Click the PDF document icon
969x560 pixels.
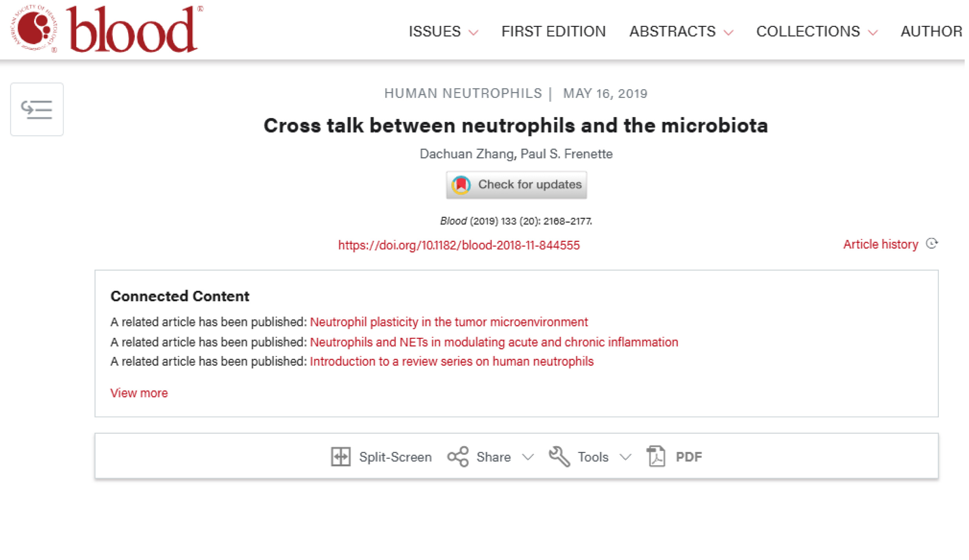point(656,457)
